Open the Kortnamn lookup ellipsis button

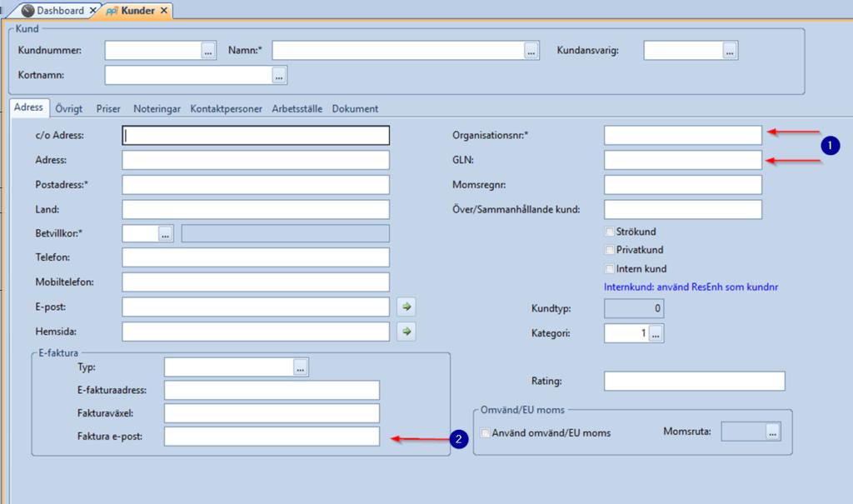click(279, 75)
